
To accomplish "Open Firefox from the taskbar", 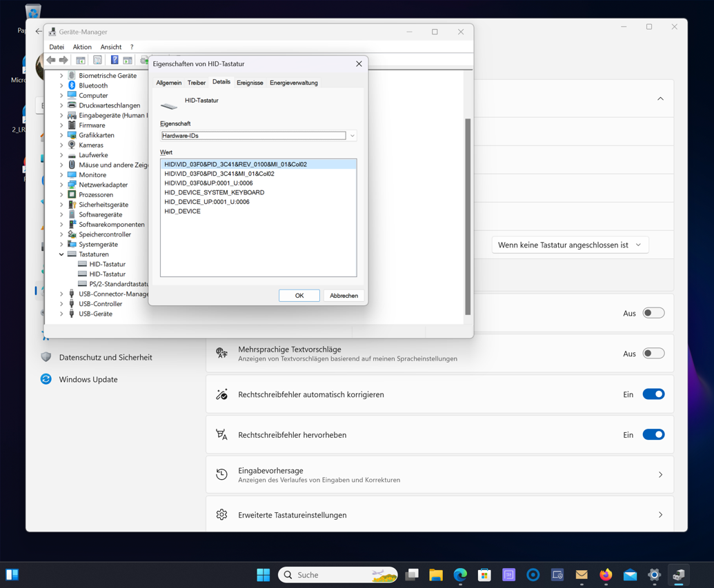I will [606, 575].
